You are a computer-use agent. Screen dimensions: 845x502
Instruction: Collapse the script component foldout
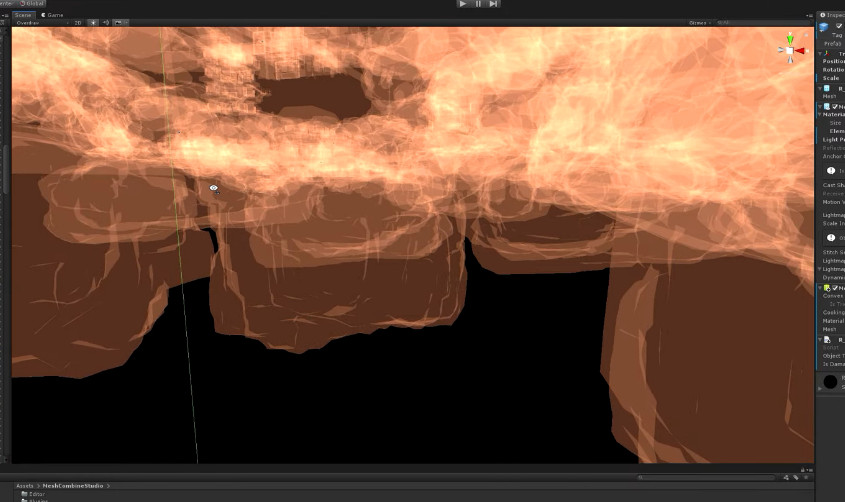pyautogui.click(x=820, y=339)
